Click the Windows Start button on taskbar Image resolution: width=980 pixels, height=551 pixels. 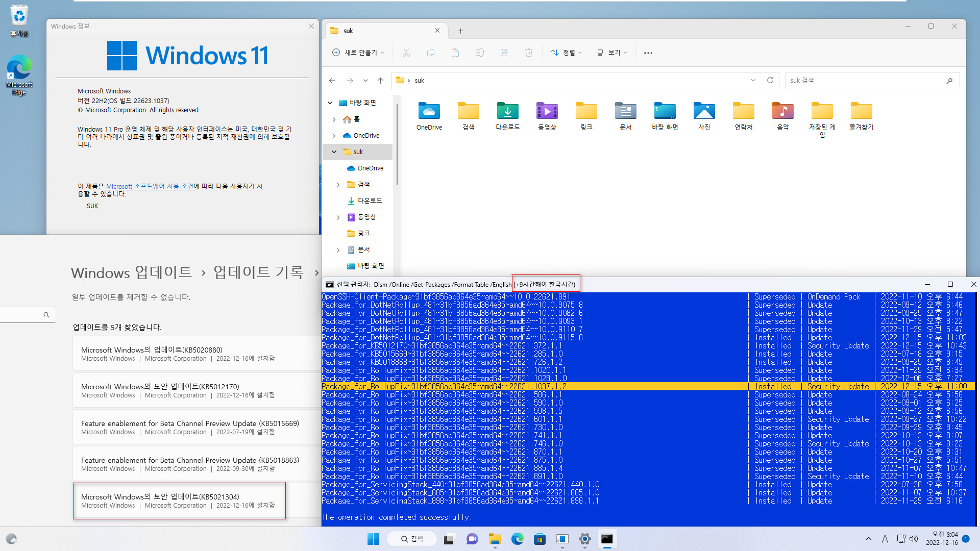pos(374,539)
